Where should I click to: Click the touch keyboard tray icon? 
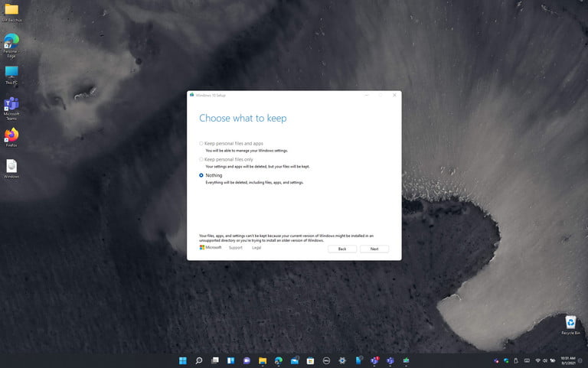[527, 360]
